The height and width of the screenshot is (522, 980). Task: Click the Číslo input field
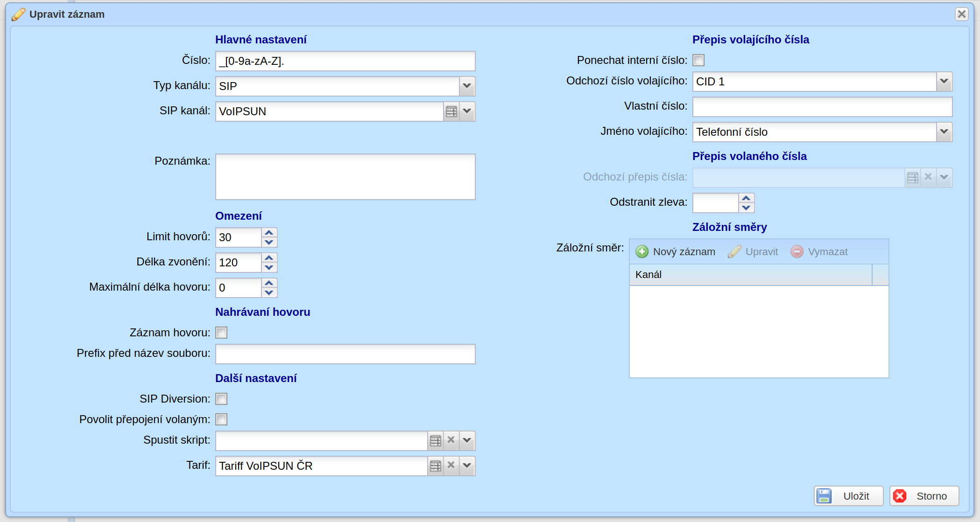click(x=345, y=61)
